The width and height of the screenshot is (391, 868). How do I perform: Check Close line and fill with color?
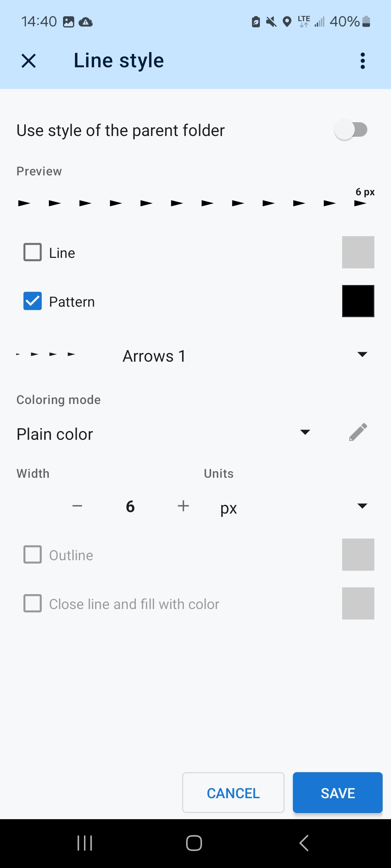pos(33,603)
